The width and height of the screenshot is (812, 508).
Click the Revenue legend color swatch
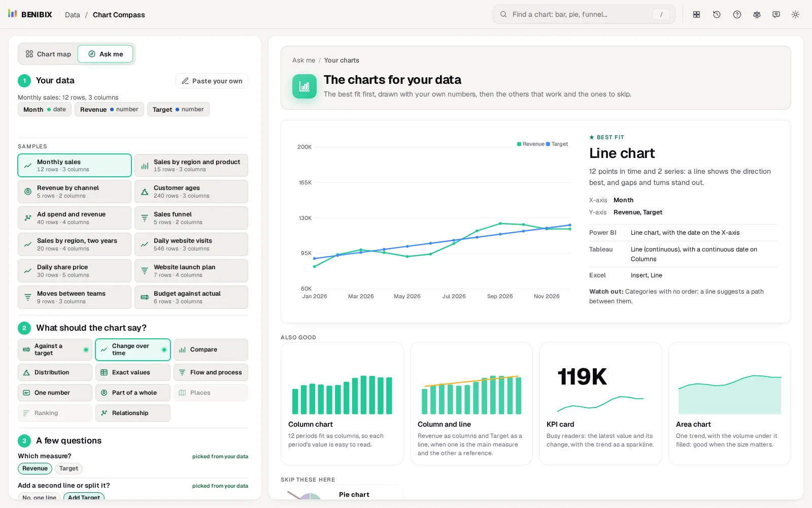click(519, 144)
